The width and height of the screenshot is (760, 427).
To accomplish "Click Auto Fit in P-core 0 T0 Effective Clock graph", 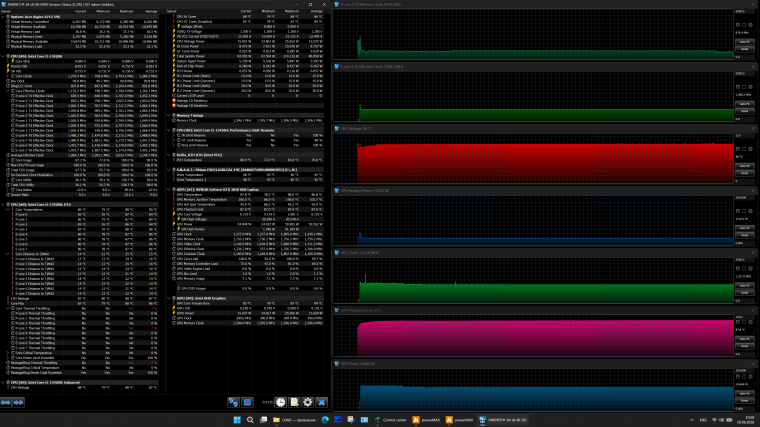I will click(744, 42).
